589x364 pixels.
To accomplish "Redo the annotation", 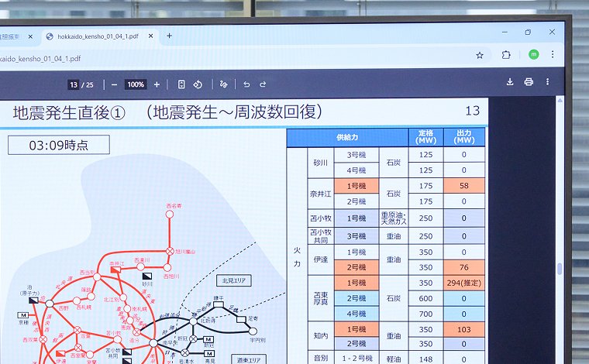I will pos(263,84).
